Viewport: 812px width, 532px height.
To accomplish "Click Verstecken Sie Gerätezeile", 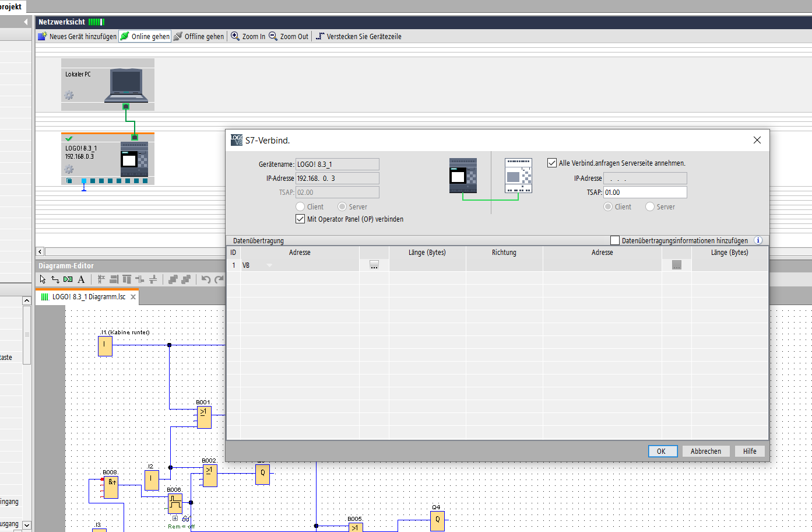I will pyautogui.click(x=358, y=36).
